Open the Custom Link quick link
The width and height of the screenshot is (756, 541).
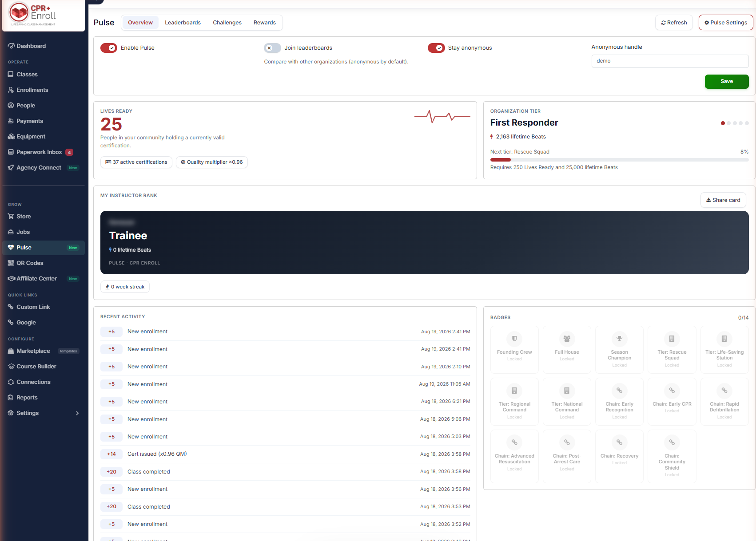click(44, 307)
